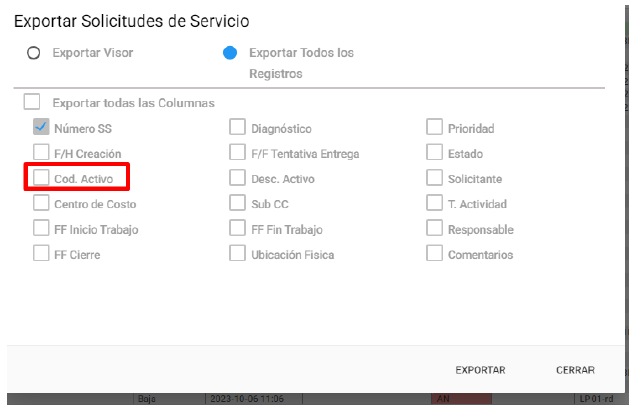Check the Desc. Activo box
Screen dimensions: 629x405
pos(237,178)
